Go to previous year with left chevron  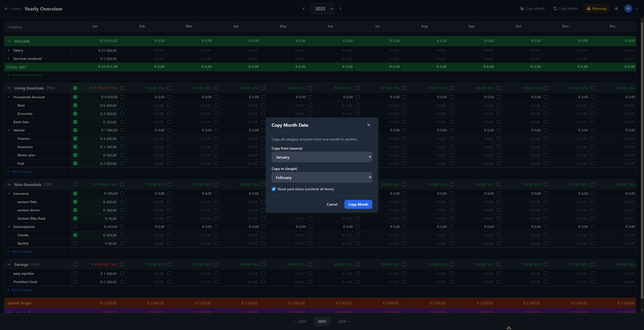[x=303, y=9]
